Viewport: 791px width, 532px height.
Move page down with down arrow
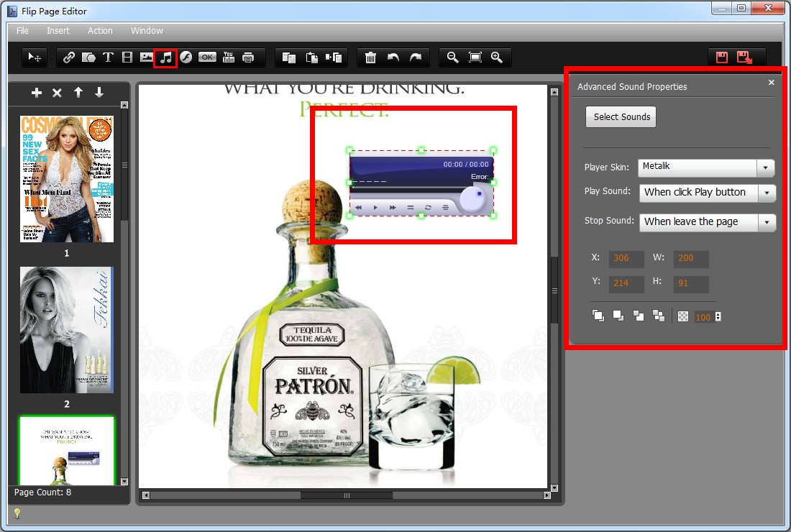pyautogui.click(x=99, y=92)
